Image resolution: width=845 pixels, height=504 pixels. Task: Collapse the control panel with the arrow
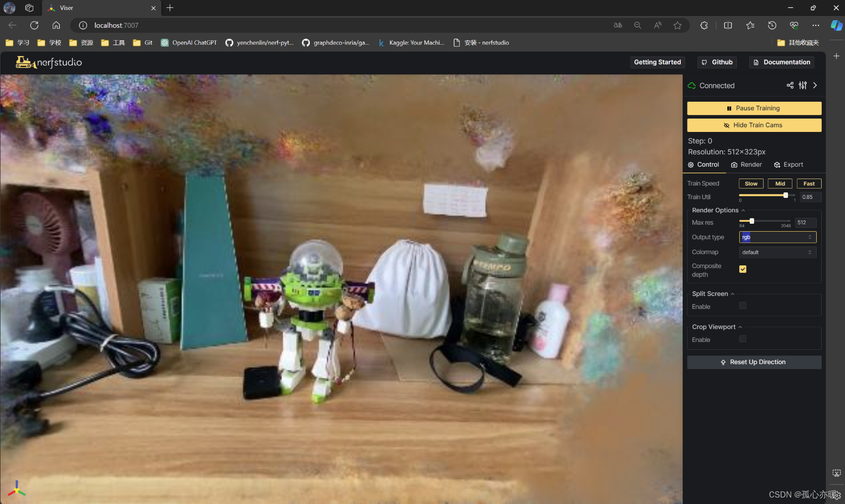tap(815, 85)
